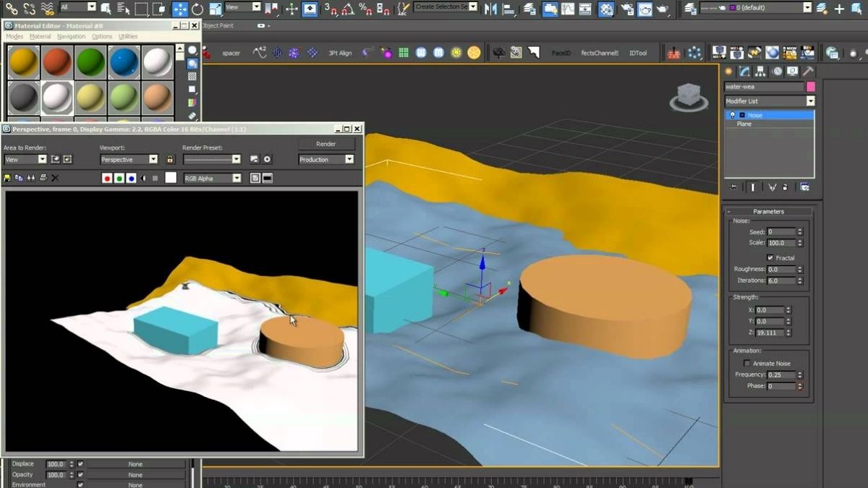Open the Hierarchy command panel tab

(760, 71)
